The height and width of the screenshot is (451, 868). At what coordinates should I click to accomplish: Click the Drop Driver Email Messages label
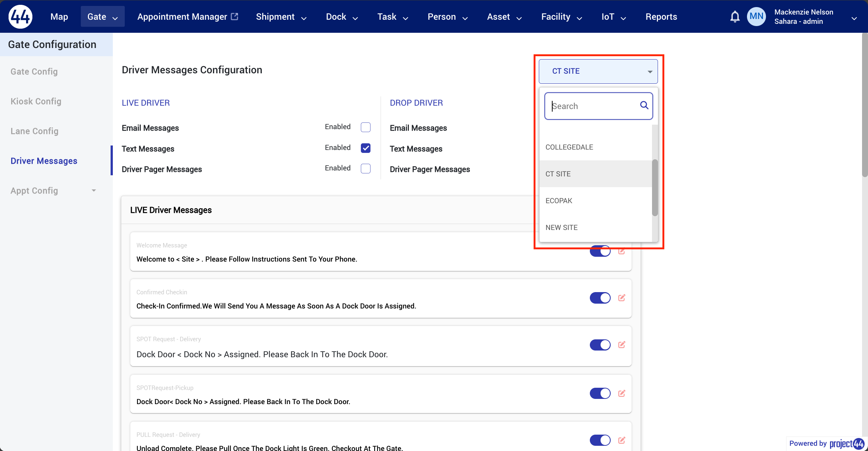click(418, 128)
